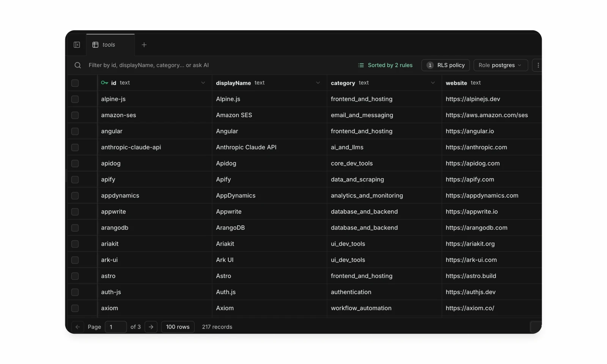Viewport: 607px width, 364px height.
Task: Select cell https://anthropic.com
Action: [492, 147]
